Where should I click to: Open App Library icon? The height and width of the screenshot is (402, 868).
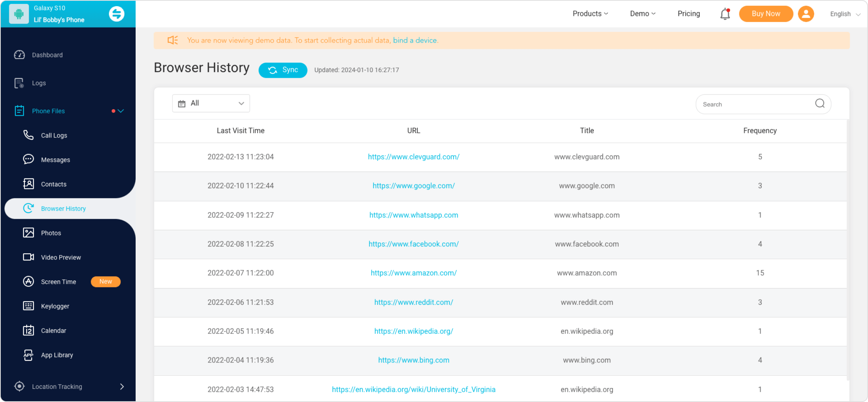[28, 355]
